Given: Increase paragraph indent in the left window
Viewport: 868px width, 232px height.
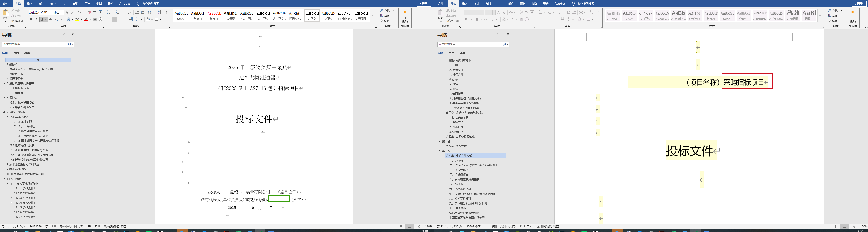Looking at the screenshot, I should click(x=142, y=12).
